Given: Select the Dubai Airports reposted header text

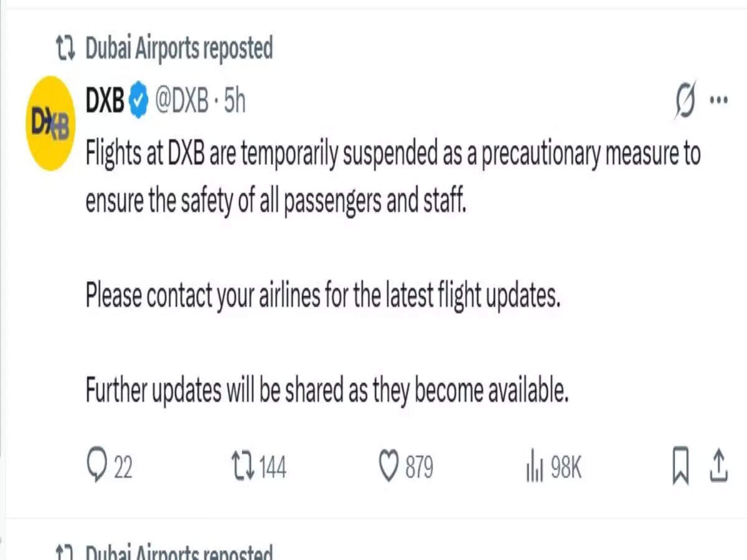Looking at the screenshot, I should pyautogui.click(x=179, y=48).
